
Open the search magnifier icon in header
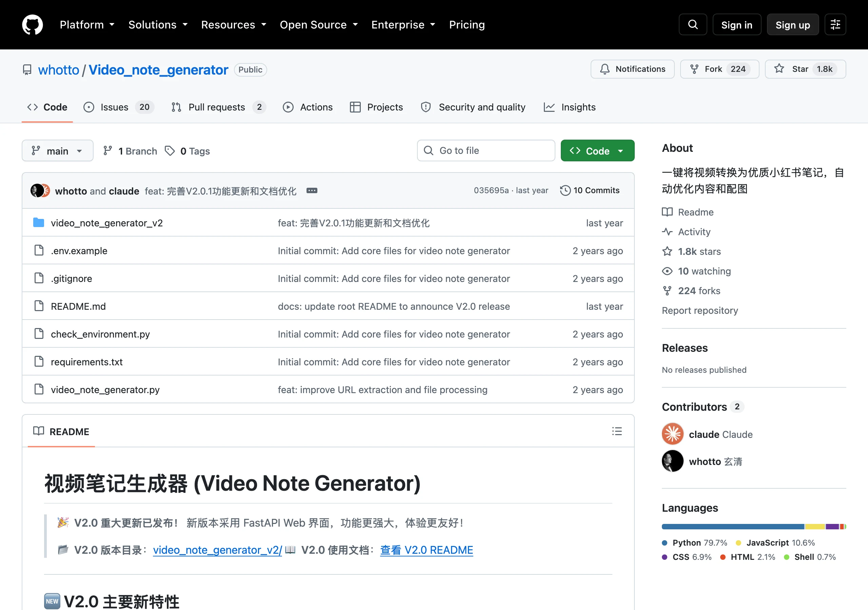coord(693,24)
